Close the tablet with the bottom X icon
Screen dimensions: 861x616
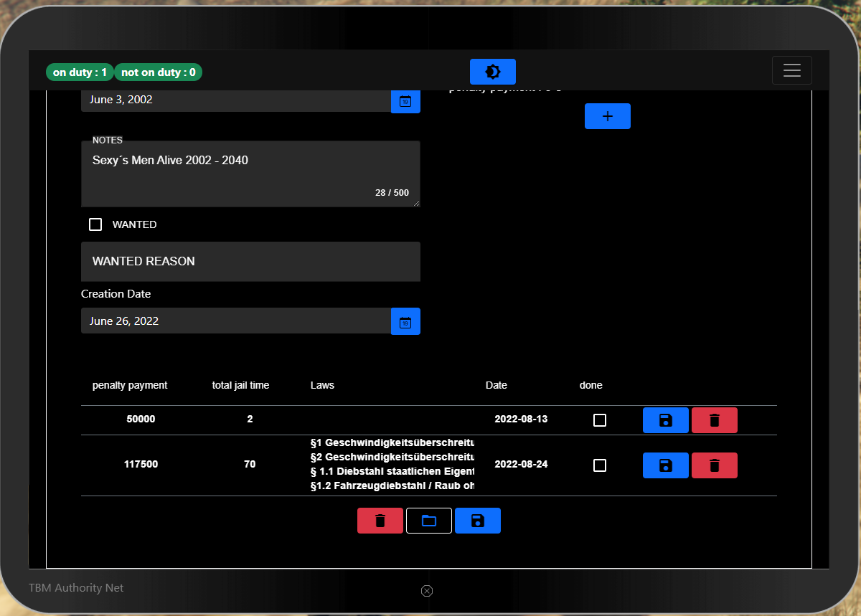coord(427,591)
